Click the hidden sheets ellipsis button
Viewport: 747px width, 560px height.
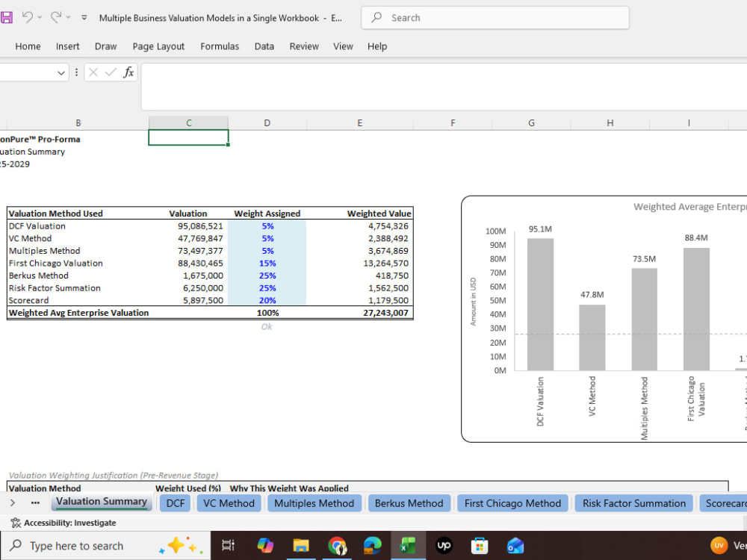point(35,503)
